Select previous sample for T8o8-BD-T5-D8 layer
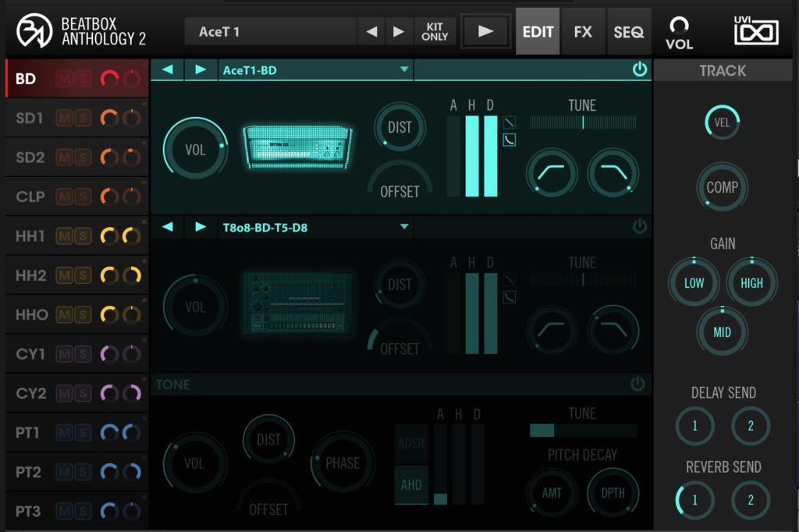Viewport: 799px width, 532px height. point(168,227)
